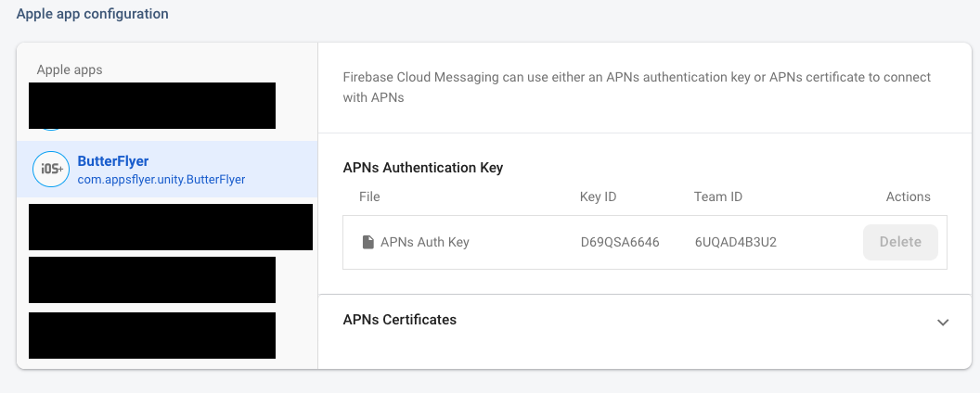Expand APNs Certificates with the chevron arrow
Screen dimensions: 980x393
pyautogui.click(x=943, y=322)
